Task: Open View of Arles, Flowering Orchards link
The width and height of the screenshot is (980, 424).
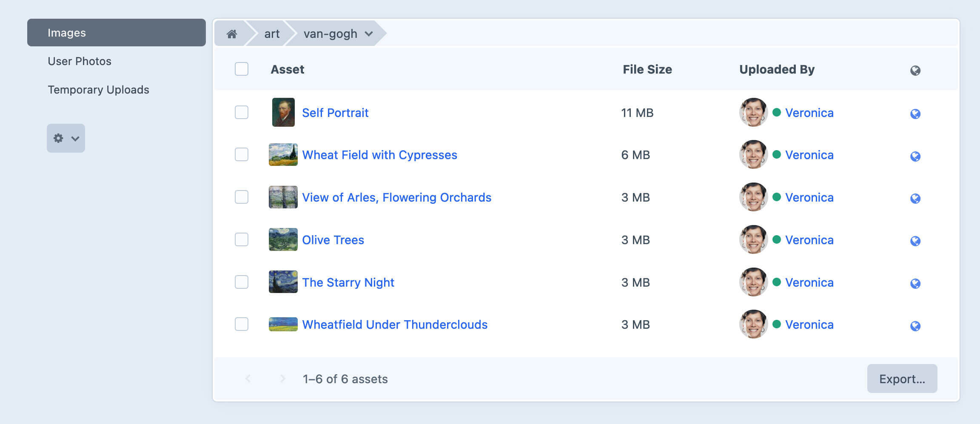Action: [396, 197]
